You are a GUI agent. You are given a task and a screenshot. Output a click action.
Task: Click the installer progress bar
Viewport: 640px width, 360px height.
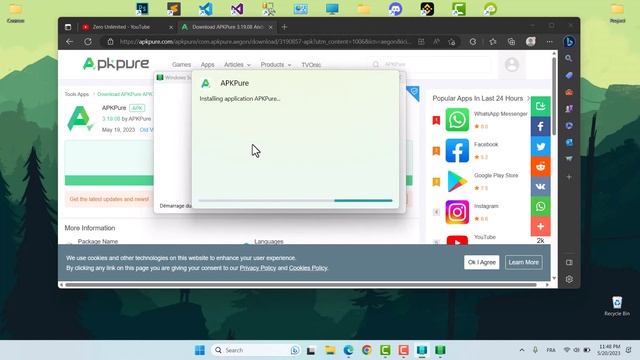tap(295, 200)
